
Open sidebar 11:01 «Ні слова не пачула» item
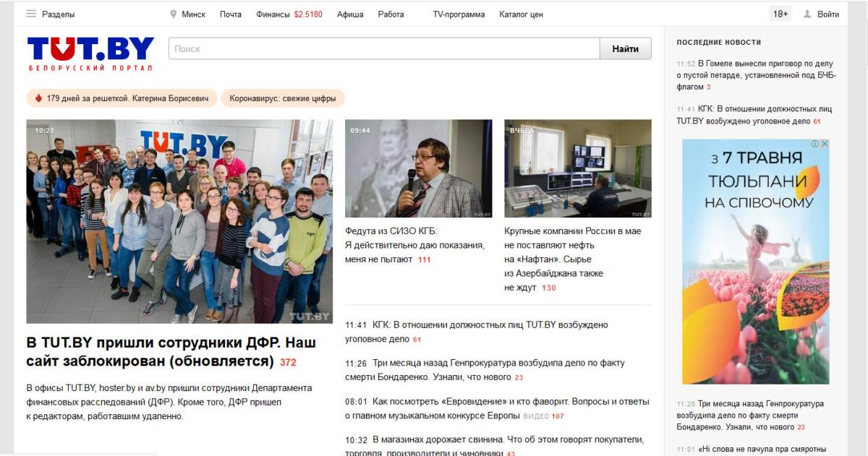coord(752,449)
